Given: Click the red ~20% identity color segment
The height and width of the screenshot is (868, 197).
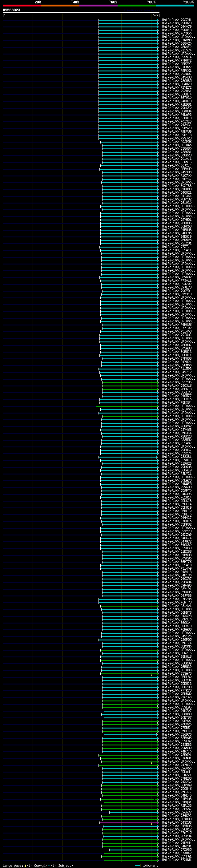Looking at the screenshot, I should coord(22,6).
